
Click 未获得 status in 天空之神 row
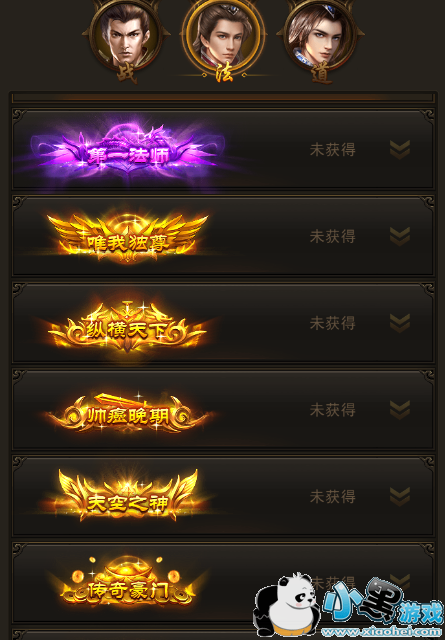(332, 497)
